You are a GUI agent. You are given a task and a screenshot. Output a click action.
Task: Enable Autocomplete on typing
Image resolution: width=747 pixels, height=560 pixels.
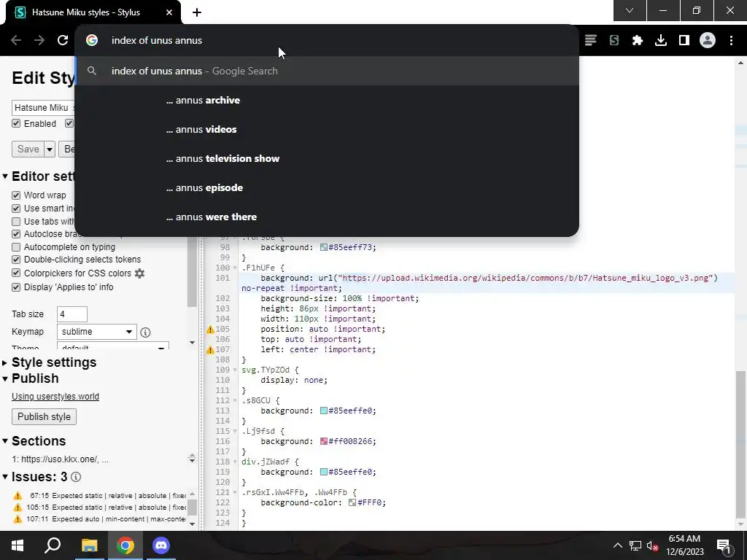[16, 247]
